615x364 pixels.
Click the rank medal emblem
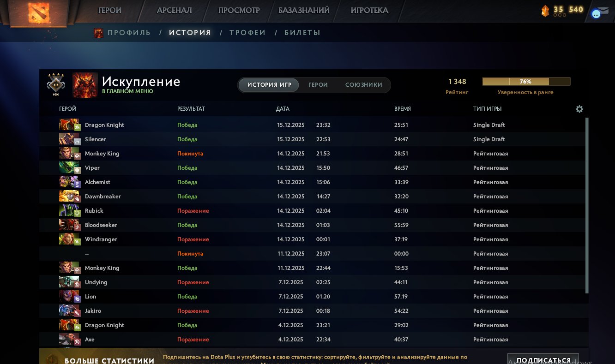pyautogui.click(x=56, y=84)
